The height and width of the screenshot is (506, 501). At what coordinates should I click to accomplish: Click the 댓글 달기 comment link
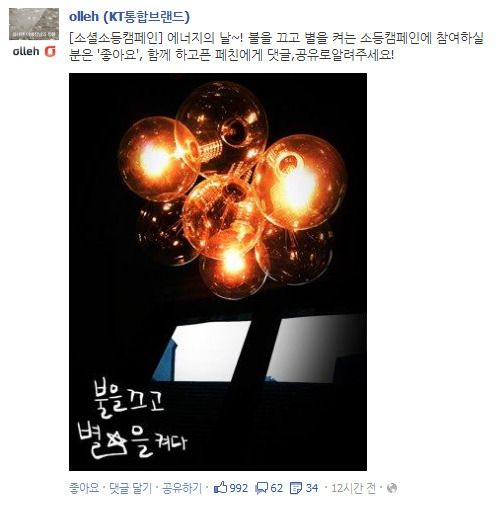click(x=130, y=488)
